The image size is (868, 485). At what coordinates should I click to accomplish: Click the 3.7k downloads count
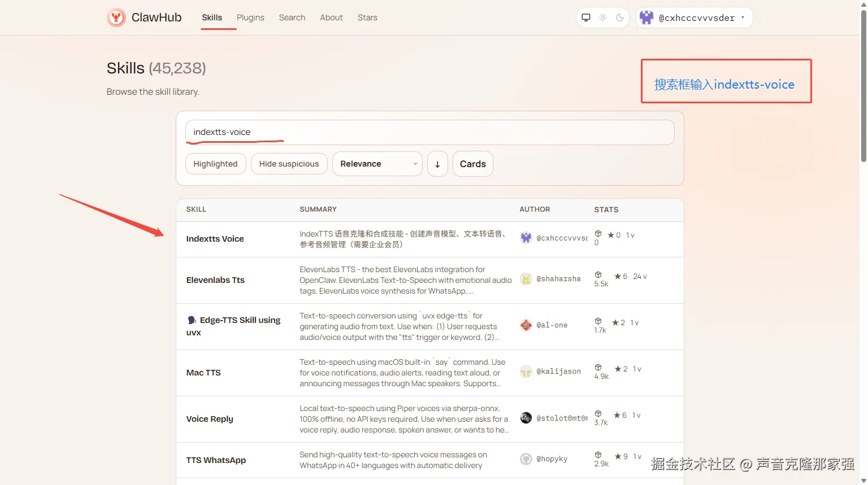coord(601,423)
